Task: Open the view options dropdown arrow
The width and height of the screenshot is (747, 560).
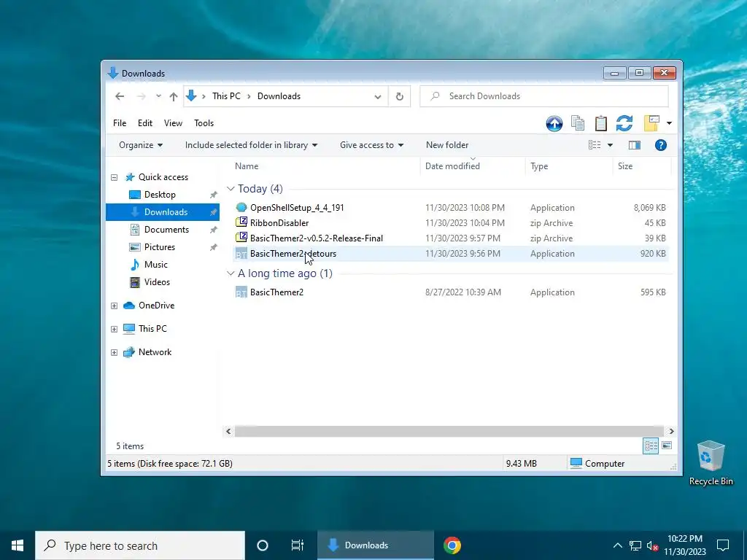Action: (610, 145)
